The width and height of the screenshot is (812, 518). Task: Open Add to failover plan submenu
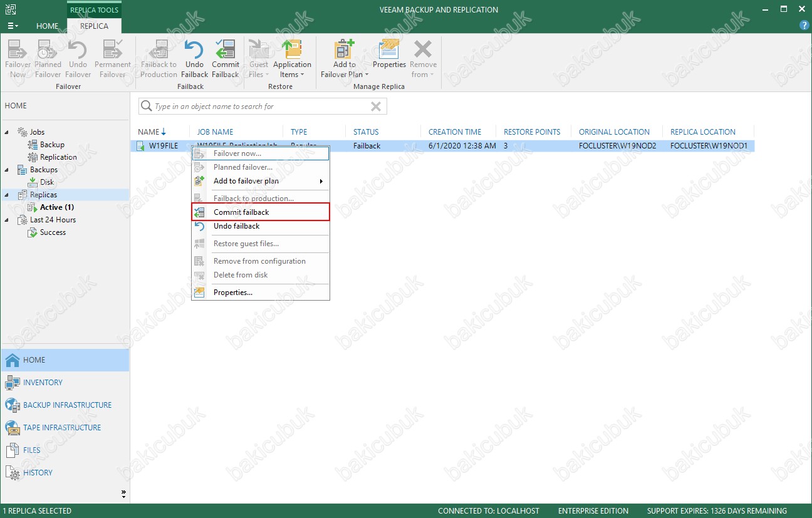tap(261, 181)
